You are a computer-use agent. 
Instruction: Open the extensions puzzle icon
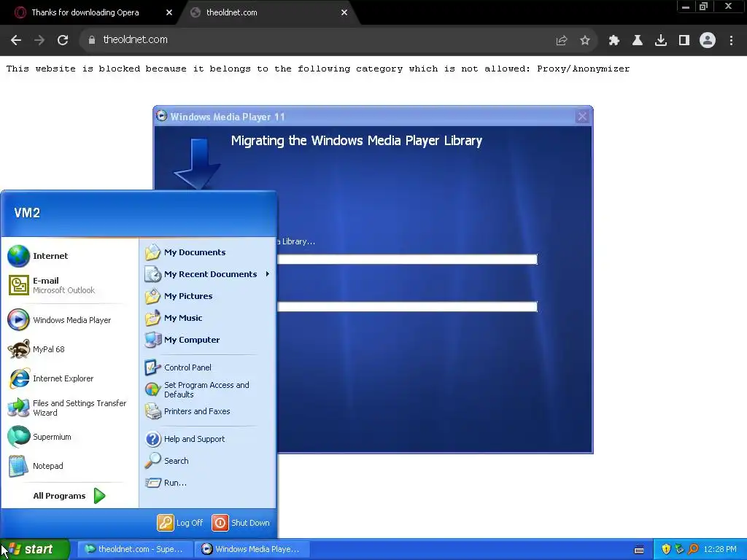(x=614, y=40)
